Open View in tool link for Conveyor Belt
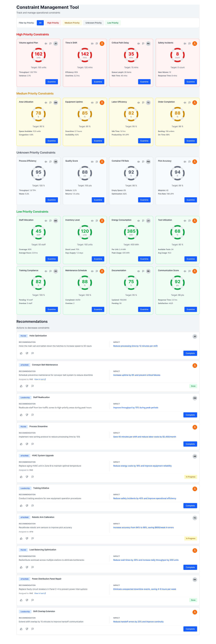The image size is (216, 644). (40, 379)
